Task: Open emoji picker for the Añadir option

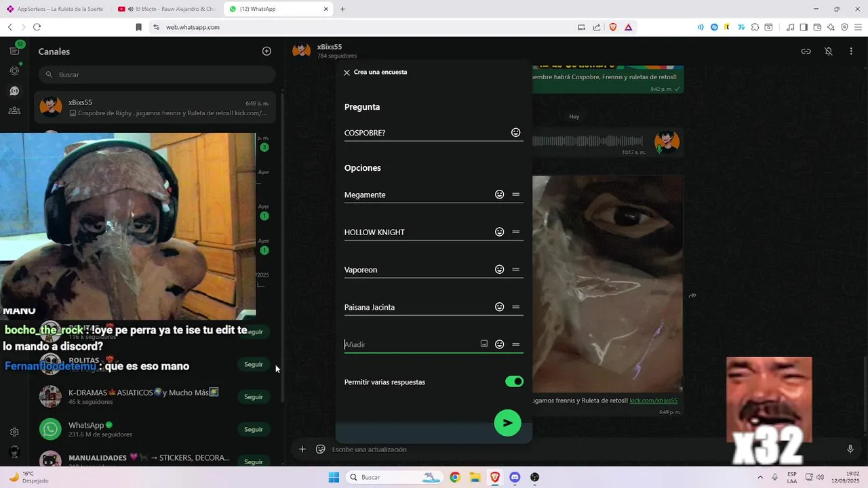Action: [500, 344]
